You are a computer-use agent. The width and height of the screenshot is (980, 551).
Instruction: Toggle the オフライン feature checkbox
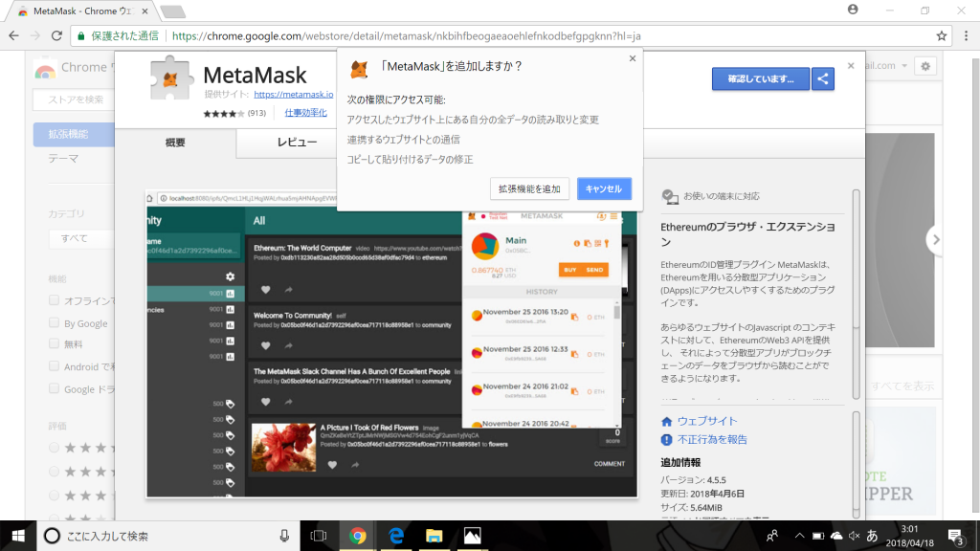coord(54,300)
